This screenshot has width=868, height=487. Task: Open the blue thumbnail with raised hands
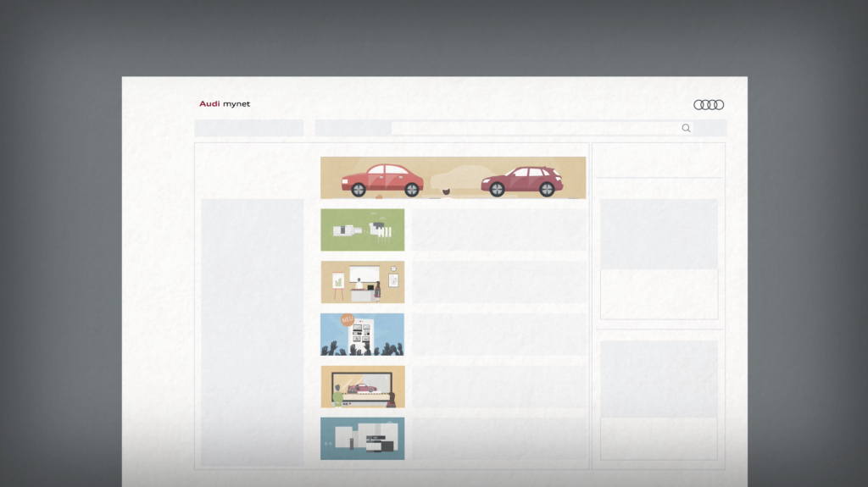pos(362,335)
